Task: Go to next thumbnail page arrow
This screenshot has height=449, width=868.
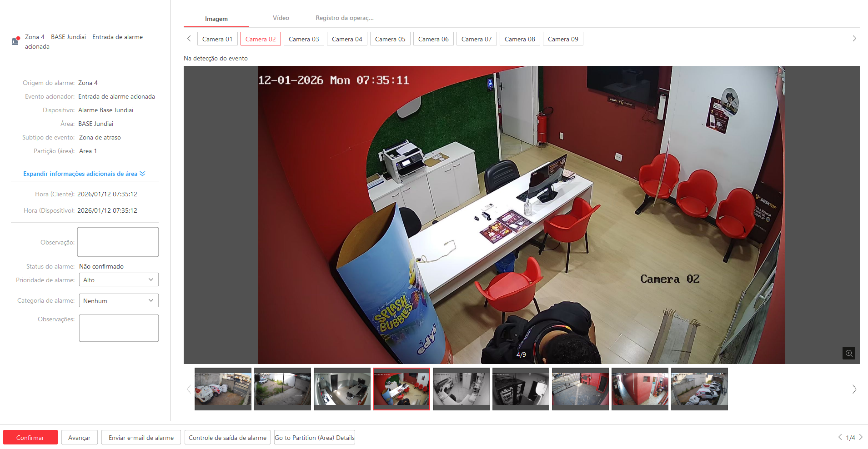Action: 854,389
